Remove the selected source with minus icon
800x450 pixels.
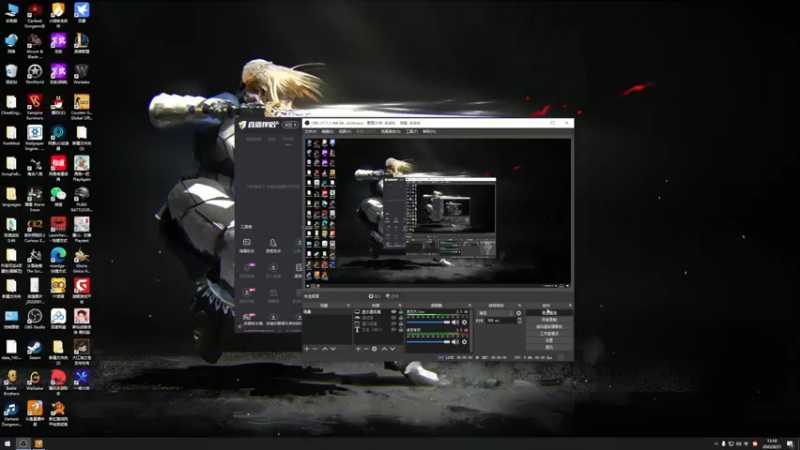click(366, 349)
